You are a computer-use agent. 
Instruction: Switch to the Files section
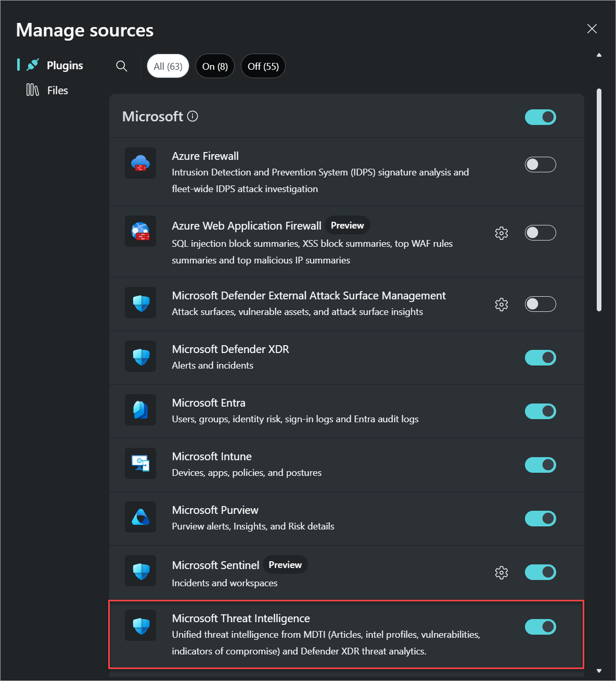click(x=57, y=90)
